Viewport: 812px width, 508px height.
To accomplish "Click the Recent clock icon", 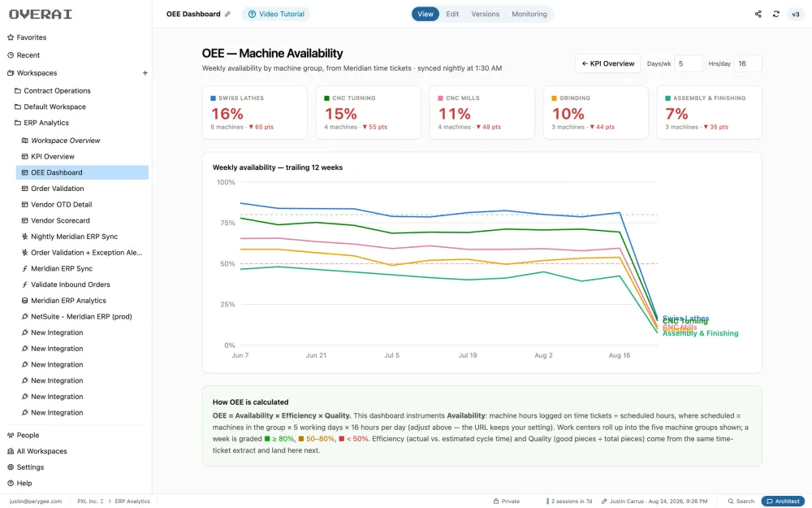I will [x=11, y=55].
